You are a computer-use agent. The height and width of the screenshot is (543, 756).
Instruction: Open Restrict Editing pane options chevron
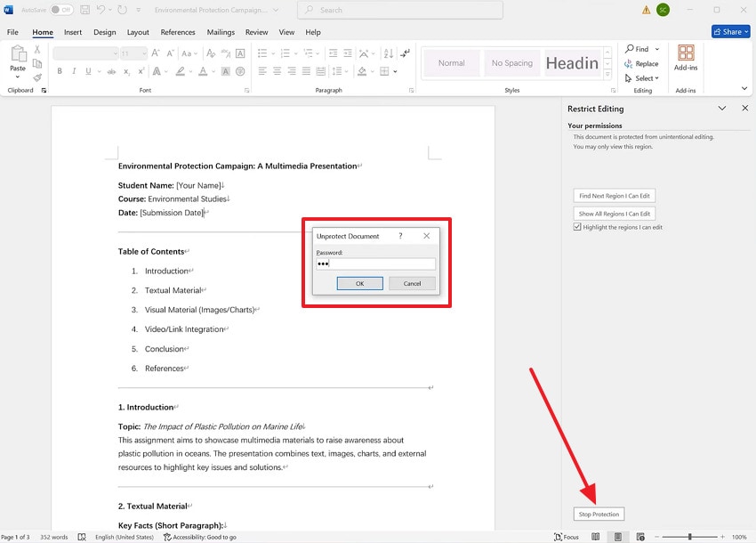click(722, 108)
